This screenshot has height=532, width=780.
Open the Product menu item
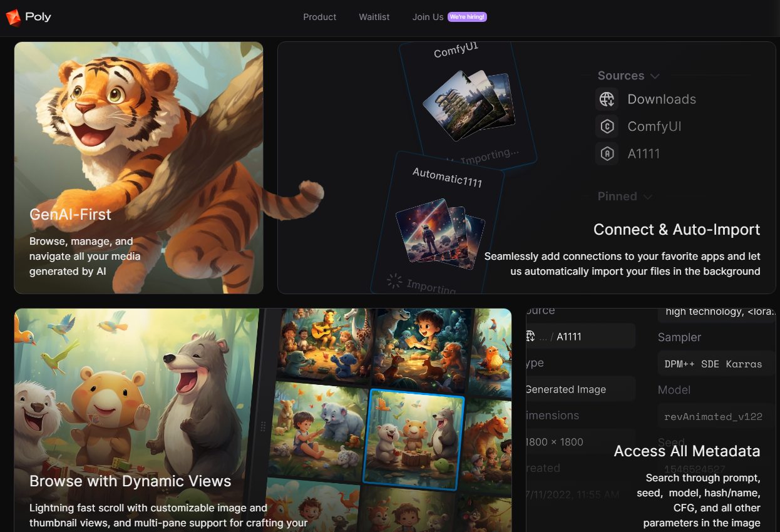tap(320, 17)
